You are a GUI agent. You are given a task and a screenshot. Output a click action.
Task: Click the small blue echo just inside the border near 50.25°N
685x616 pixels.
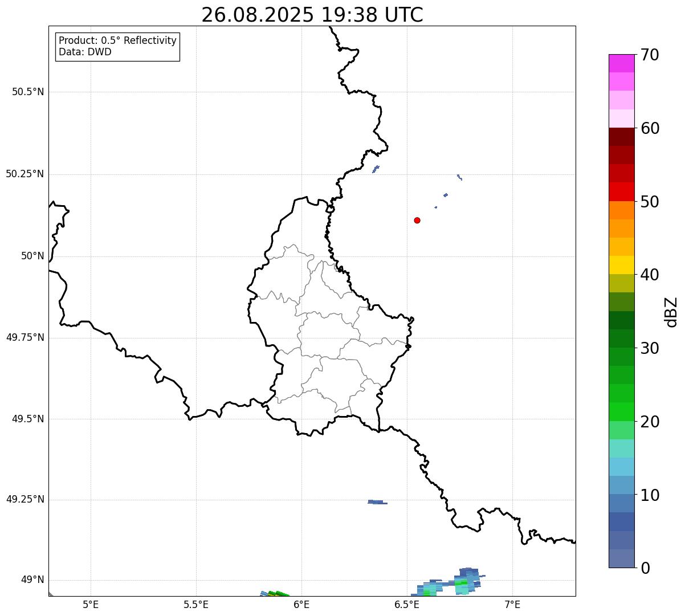(376, 169)
